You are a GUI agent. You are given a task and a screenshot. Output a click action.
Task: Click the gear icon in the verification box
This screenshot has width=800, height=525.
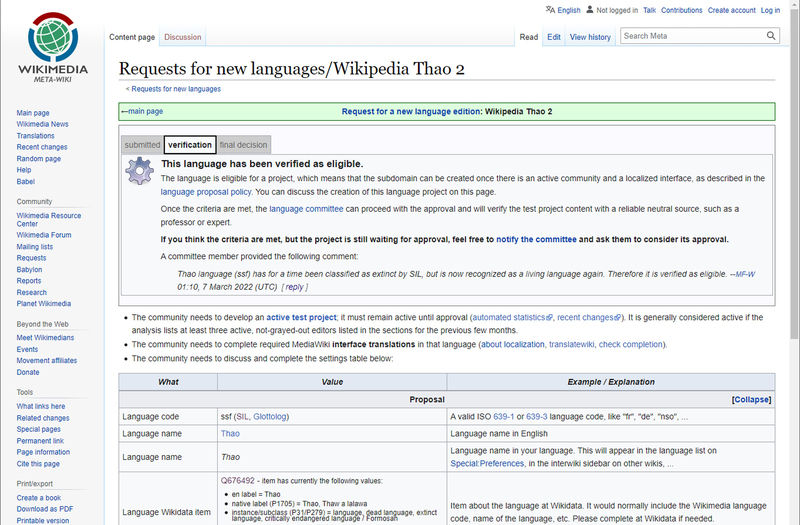point(139,171)
